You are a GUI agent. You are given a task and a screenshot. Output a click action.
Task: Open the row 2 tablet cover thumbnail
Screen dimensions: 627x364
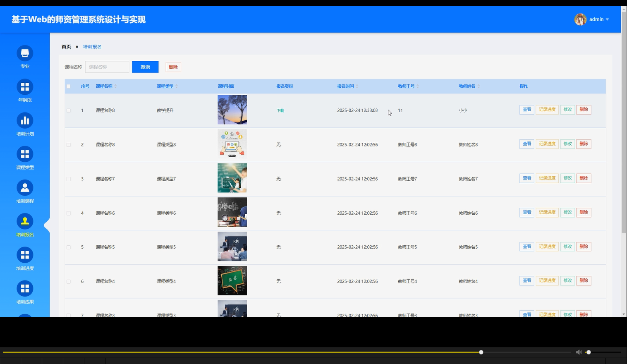click(x=232, y=144)
